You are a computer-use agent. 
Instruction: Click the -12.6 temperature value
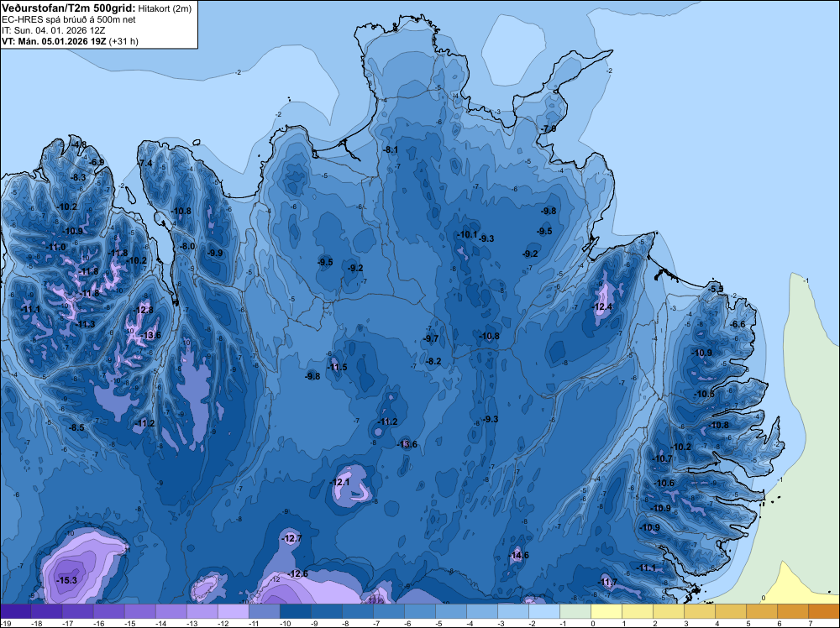[298, 574]
